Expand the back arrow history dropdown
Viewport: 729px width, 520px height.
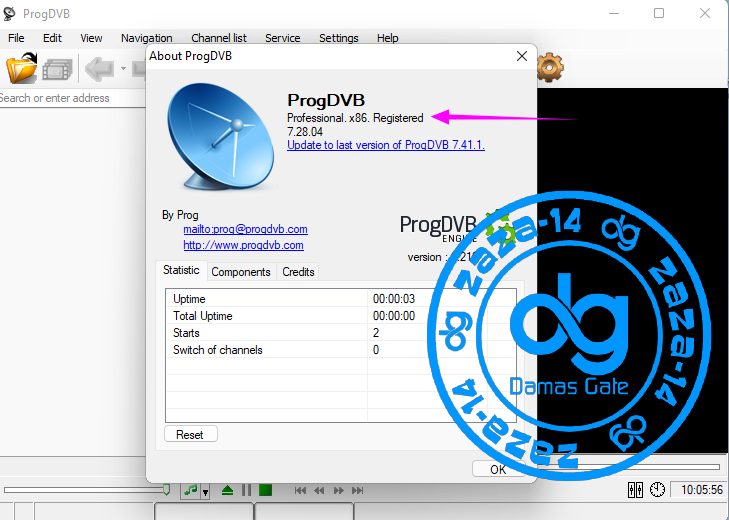[123, 69]
